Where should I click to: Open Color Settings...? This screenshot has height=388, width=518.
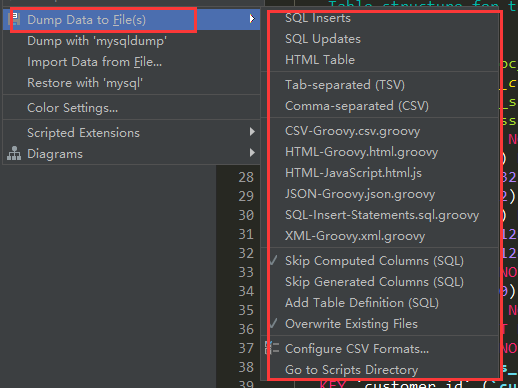72,108
